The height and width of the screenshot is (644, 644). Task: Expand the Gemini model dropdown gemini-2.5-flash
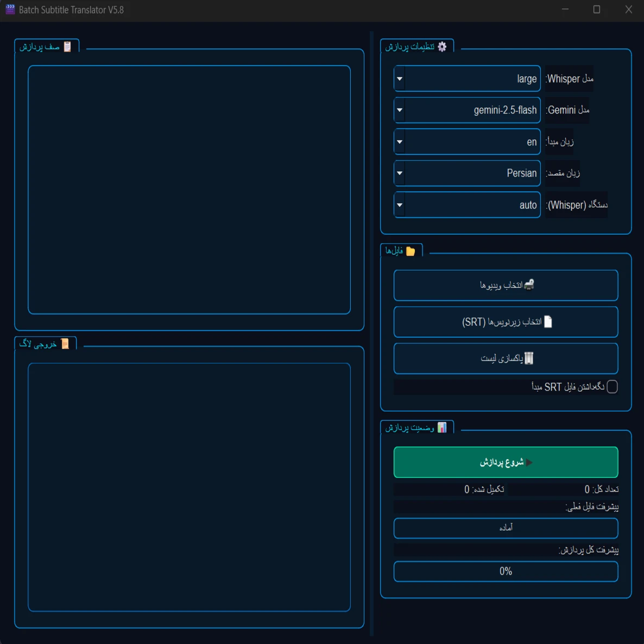coord(400,110)
